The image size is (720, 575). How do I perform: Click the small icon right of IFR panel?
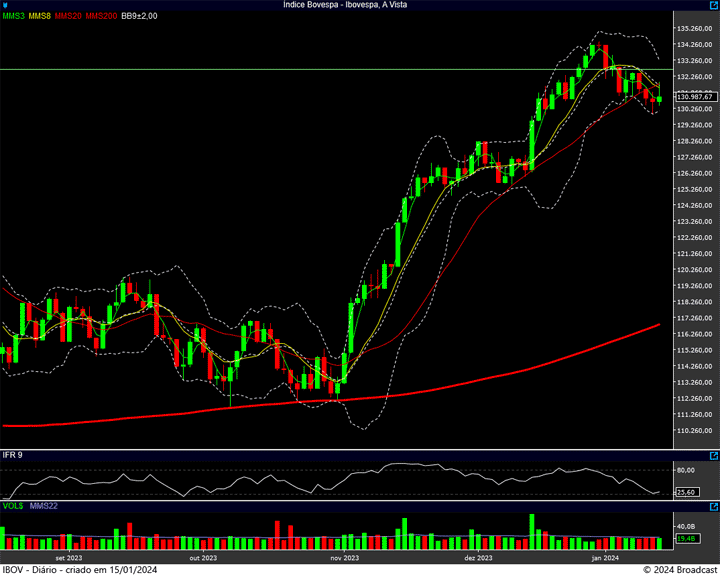point(713,455)
